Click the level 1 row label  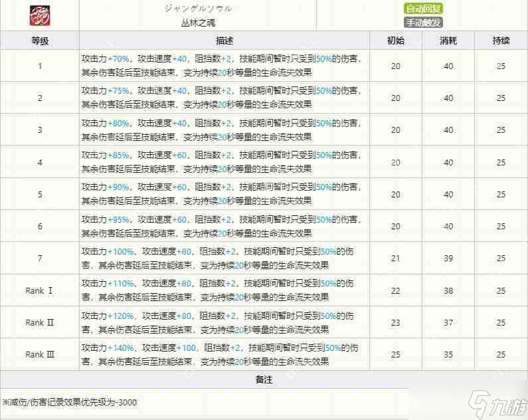click(40, 66)
